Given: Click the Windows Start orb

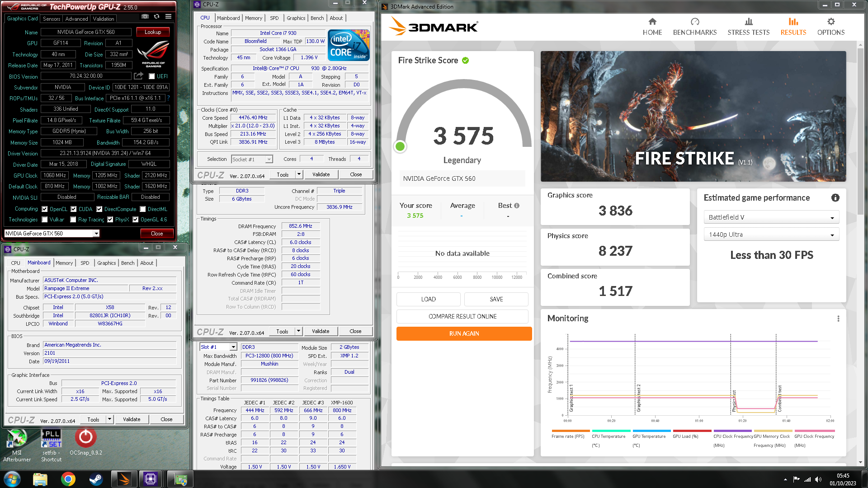Looking at the screenshot, I should [x=12, y=479].
